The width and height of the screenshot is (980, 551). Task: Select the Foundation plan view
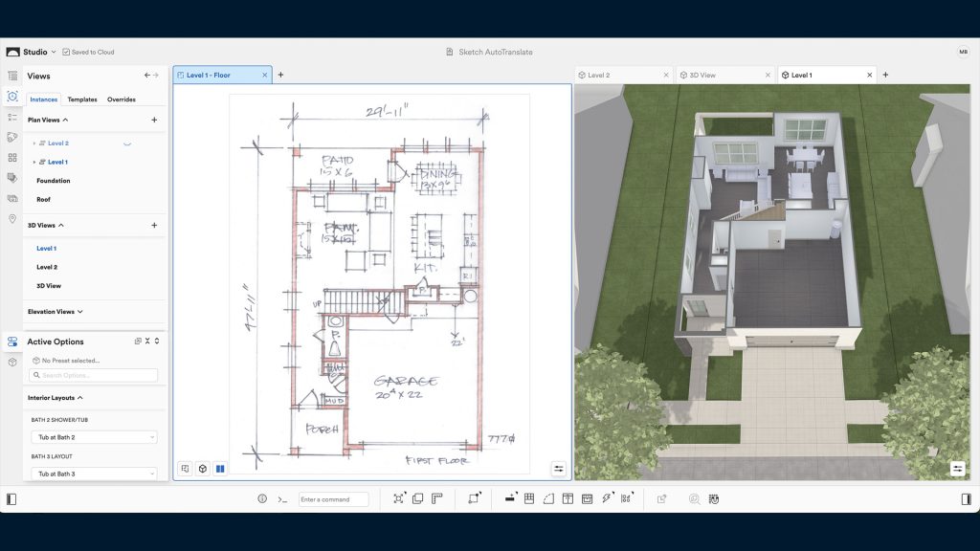click(54, 181)
